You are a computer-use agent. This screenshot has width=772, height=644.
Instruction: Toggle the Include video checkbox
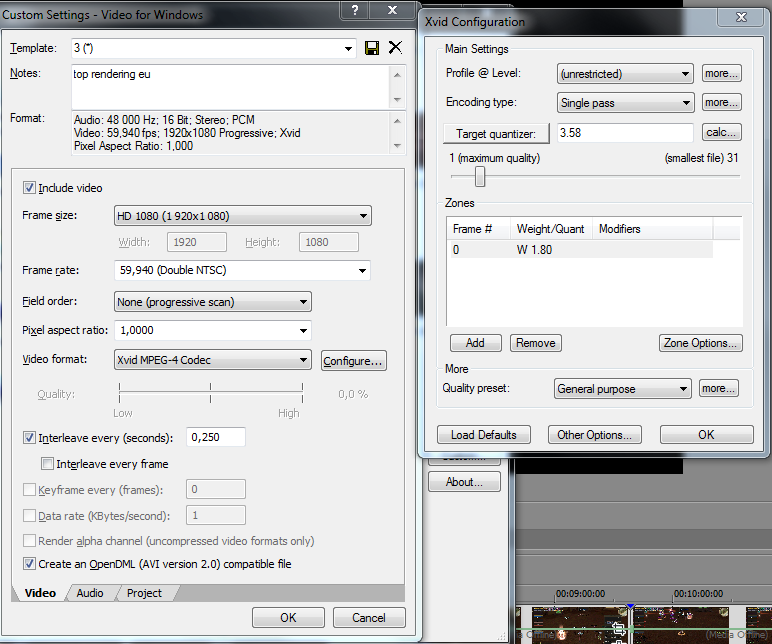tap(29, 188)
